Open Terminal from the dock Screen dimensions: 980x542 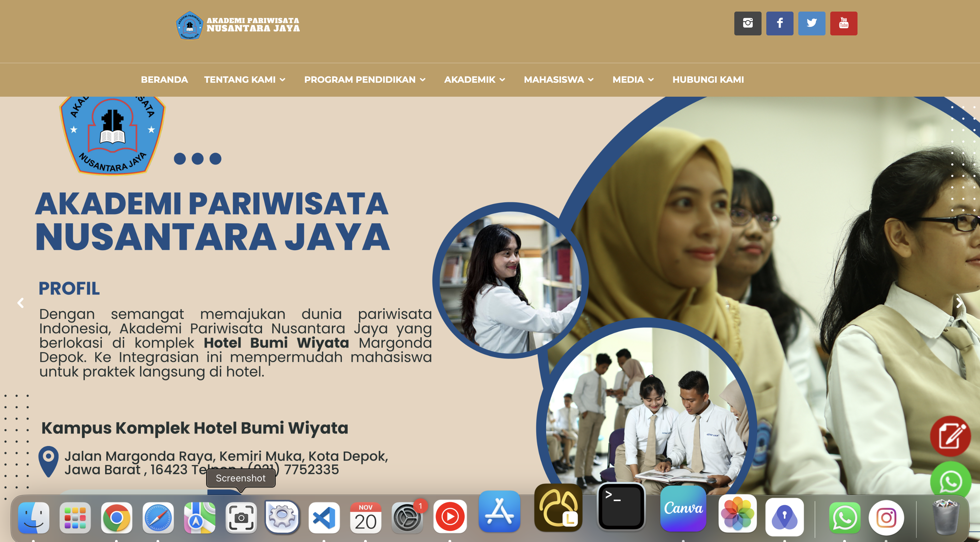tap(621, 507)
